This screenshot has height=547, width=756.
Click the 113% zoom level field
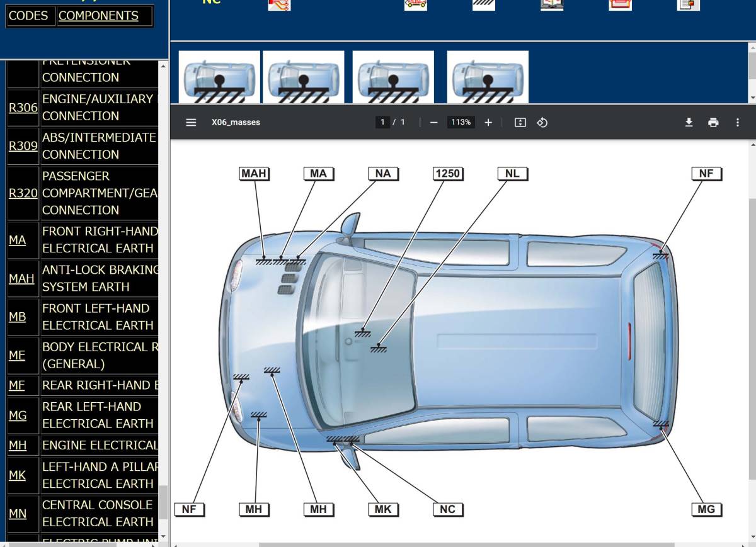pos(461,122)
